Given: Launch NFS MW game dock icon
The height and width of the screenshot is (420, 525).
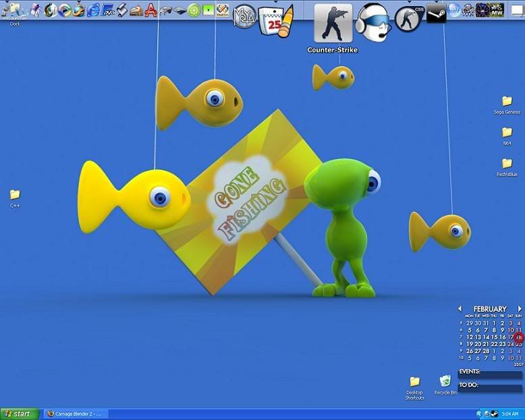Looking at the screenshot, I should [x=496, y=10].
